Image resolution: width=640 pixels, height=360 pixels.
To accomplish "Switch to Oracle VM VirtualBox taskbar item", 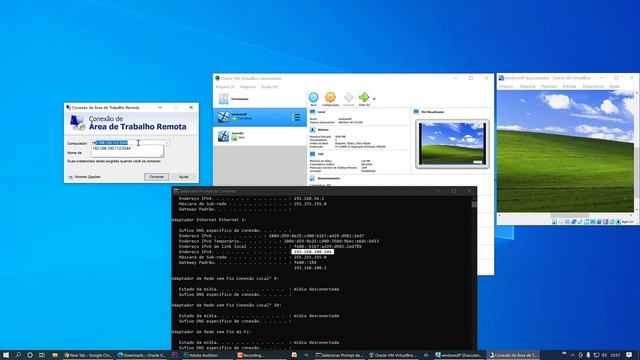I will [x=393, y=355].
